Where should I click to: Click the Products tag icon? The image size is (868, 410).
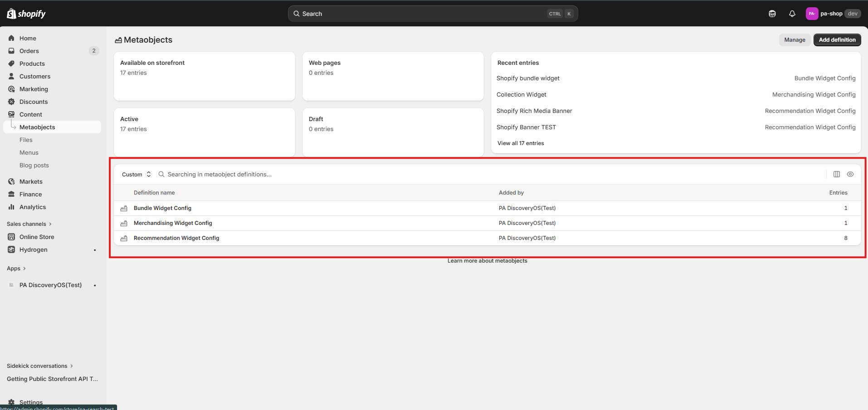(x=11, y=63)
